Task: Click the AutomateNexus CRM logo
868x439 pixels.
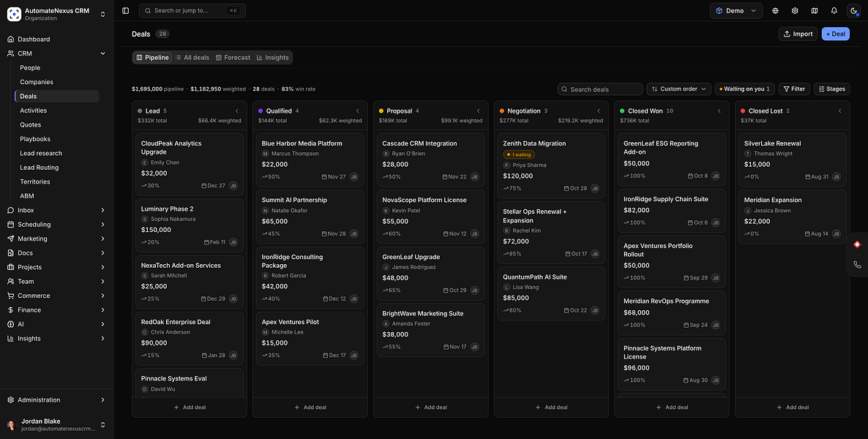Action: pos(14,14)
